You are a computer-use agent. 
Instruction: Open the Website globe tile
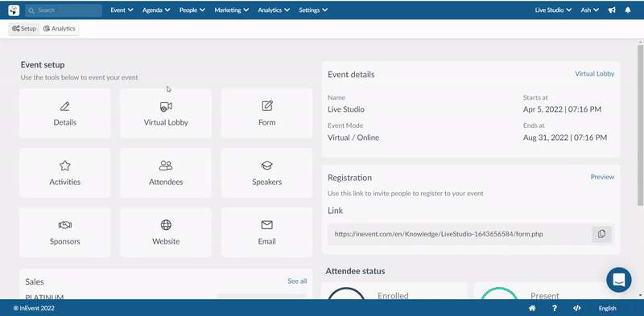coord(166,232)
